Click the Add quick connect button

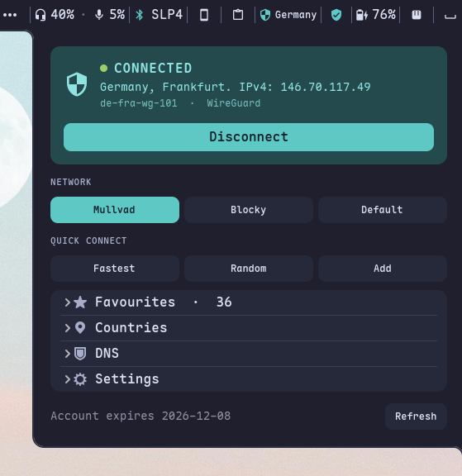tap(383, 269)
